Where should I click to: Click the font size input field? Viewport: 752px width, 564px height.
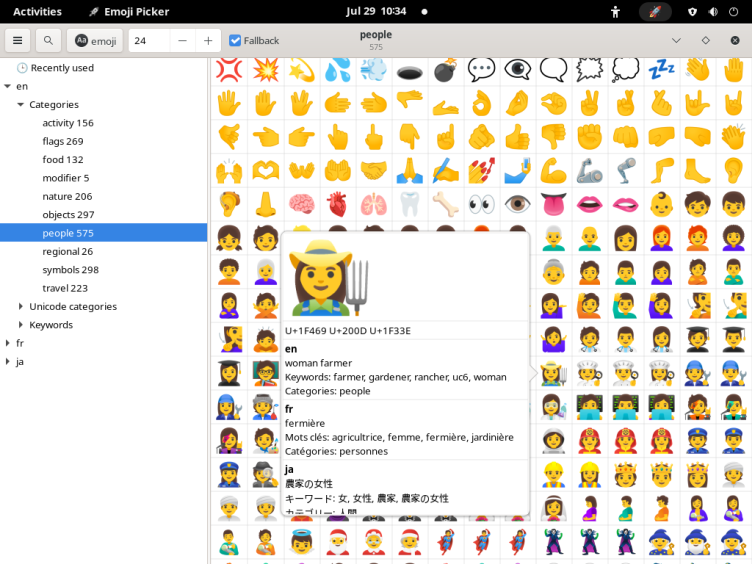[x=148, y=41]
